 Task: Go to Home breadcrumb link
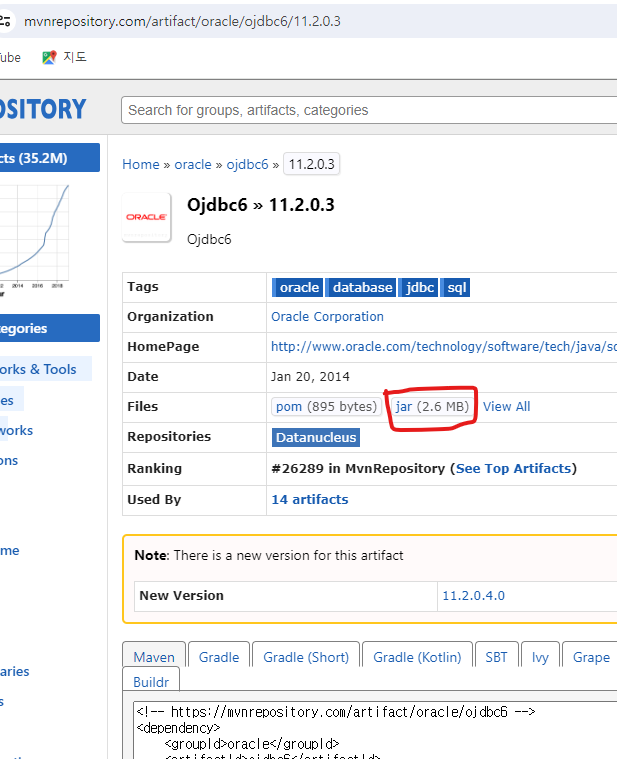click(140, 165)
